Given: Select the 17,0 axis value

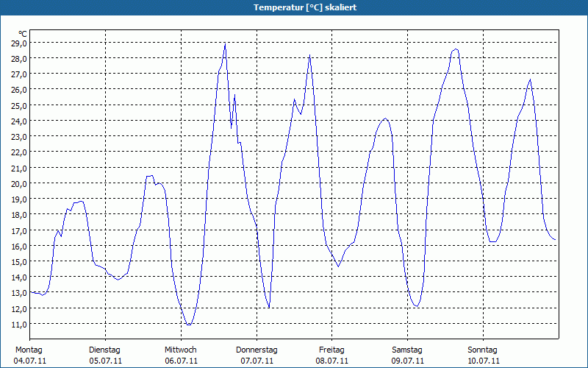Looking at the screenshot, I should click(x=19, y=230).
